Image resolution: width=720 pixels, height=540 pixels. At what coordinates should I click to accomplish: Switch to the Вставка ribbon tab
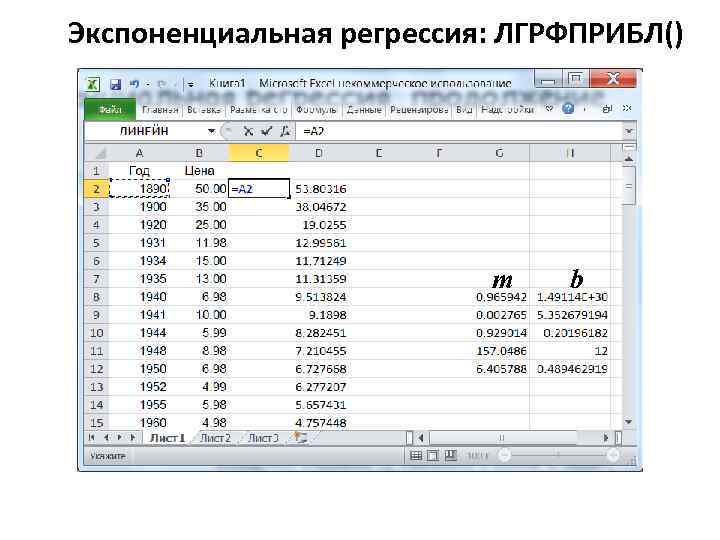point(204,110)
